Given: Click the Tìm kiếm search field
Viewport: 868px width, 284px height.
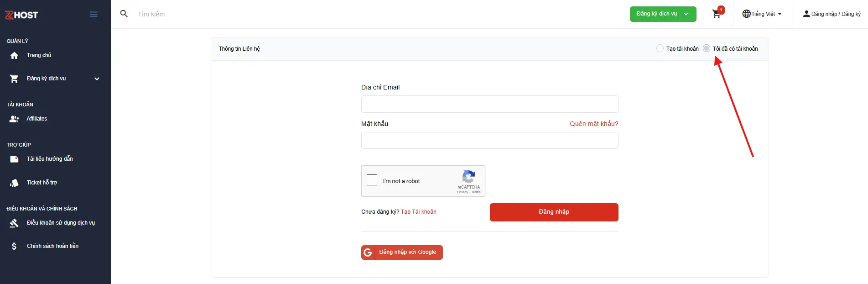Looking at the screenshot, I should pos(151,14).
